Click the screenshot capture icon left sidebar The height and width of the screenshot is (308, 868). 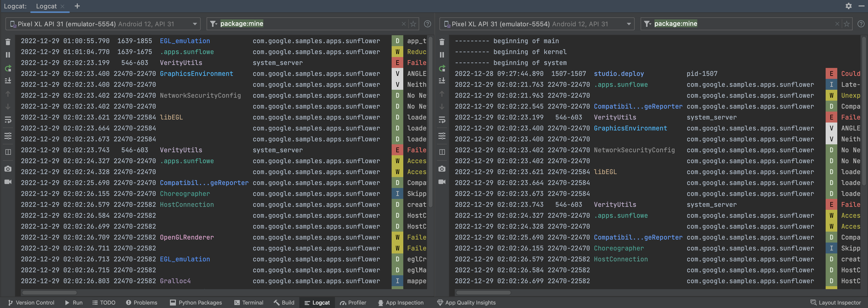click(x=8, y=169)
